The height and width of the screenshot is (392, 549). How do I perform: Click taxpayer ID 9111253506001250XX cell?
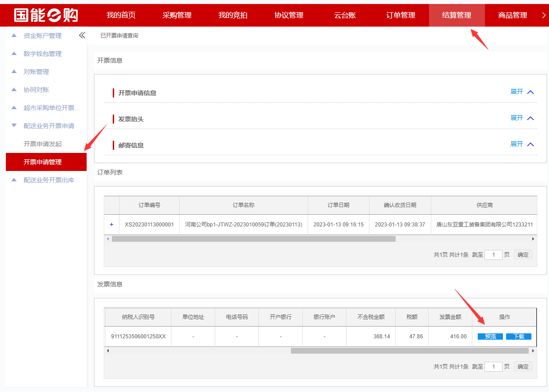click(x=138, y=337)
